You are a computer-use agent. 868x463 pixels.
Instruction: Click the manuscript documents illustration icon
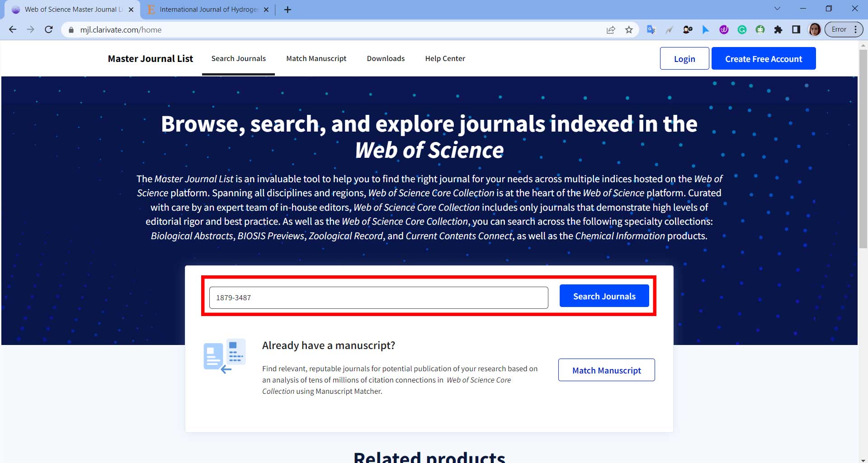click(224, 356)
